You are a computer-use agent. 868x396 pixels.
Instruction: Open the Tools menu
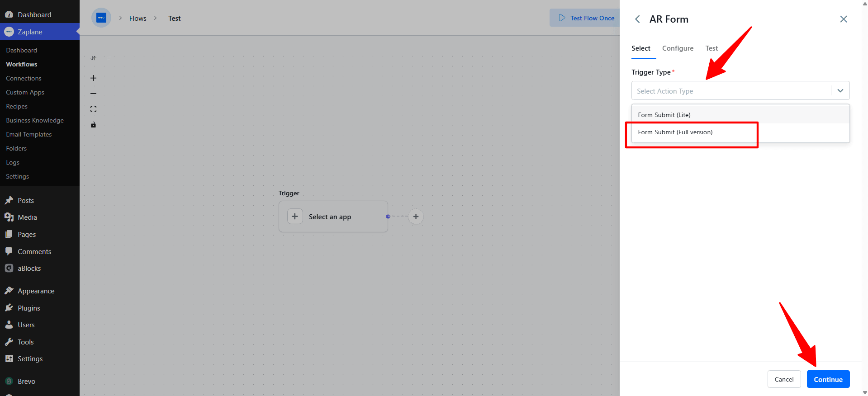[x=40, y=342]
